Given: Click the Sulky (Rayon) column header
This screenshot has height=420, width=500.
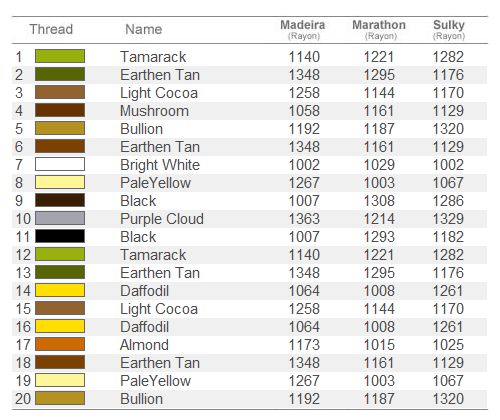Looking at the screenshot, I should [x=449, y=30].
